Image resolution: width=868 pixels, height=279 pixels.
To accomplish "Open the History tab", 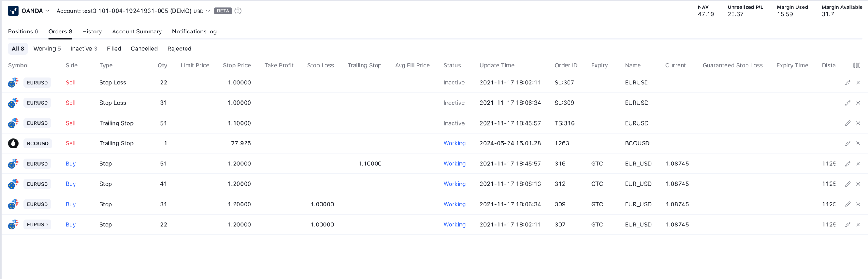I will (92, 31).
